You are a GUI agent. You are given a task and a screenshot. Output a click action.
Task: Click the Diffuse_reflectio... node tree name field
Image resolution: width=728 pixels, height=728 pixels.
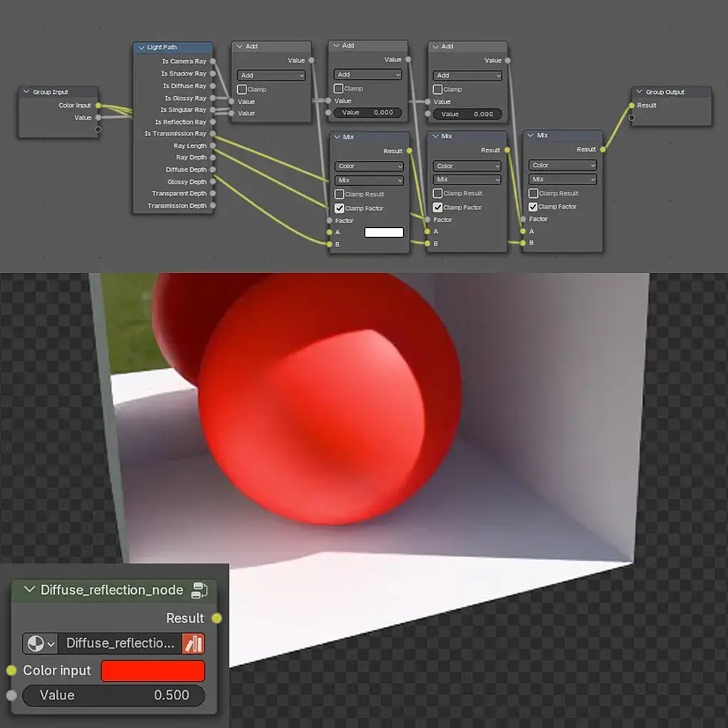(120, 643)
